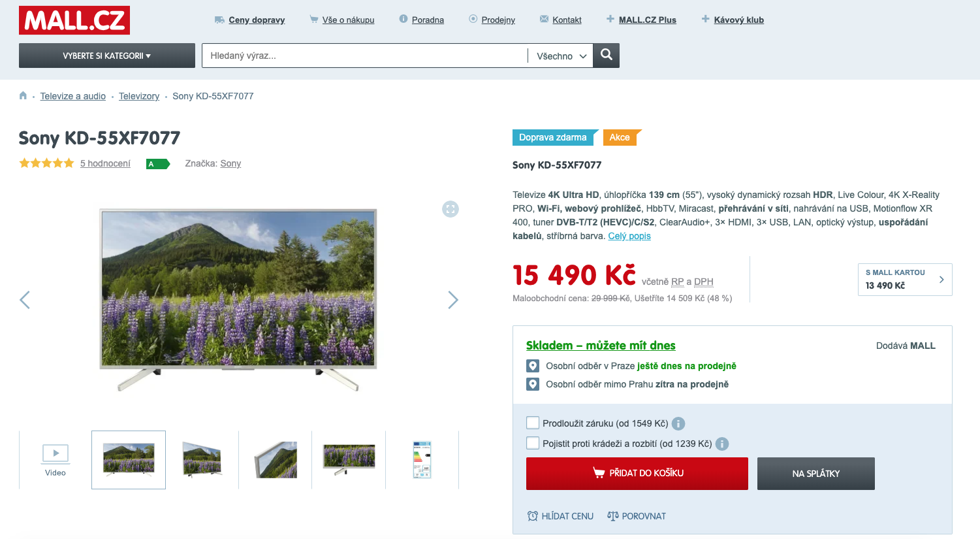980x539 pixels.
Task: Go to Televize a audio breadcrumb
Action: pos(72,96)
